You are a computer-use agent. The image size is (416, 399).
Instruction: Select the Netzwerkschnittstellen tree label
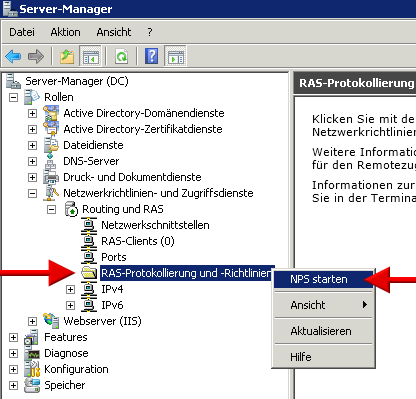click(155, 225)
